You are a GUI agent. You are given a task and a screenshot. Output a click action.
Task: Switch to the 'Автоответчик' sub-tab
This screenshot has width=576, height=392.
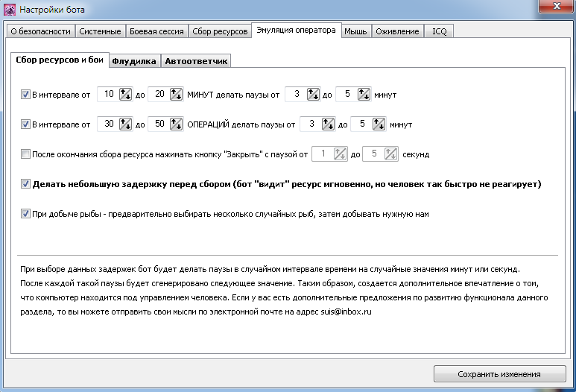tap(196, 61)
